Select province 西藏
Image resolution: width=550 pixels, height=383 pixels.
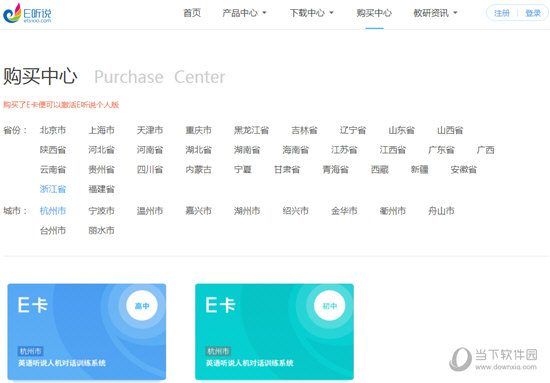tap(380, 169)
